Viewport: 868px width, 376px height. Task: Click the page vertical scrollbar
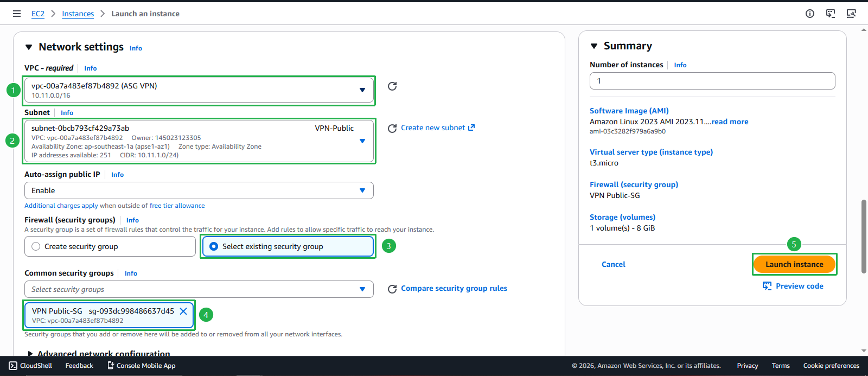[x=864, y=237]
